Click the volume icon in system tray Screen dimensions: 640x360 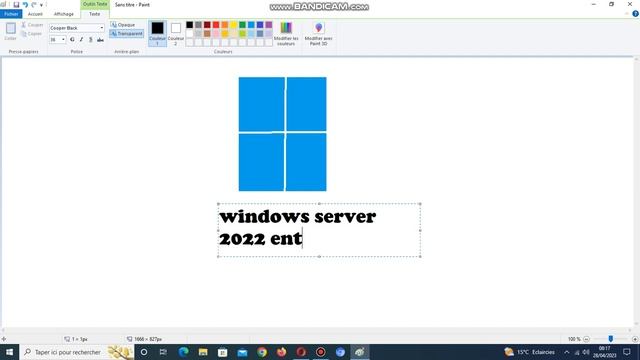pos(586,352)
